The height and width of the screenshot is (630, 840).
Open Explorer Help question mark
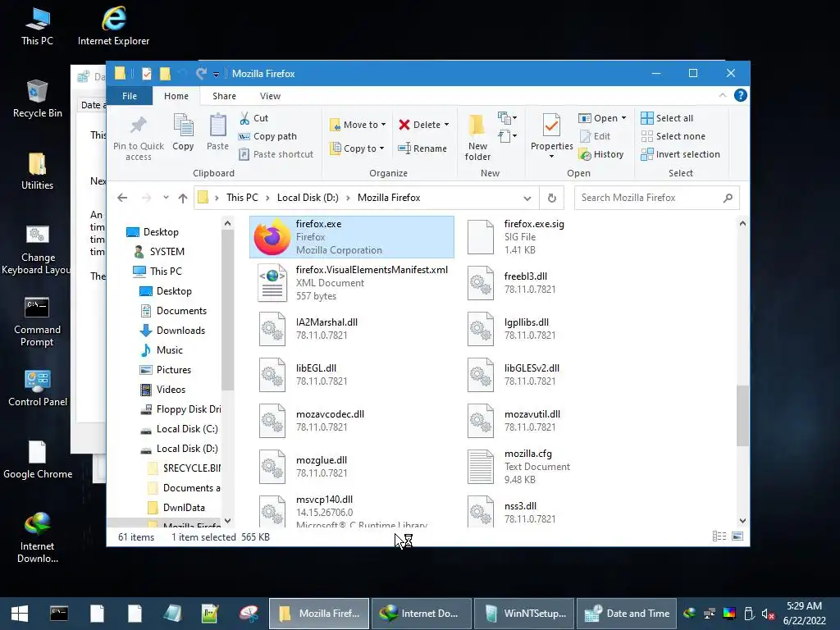(741, 95)
